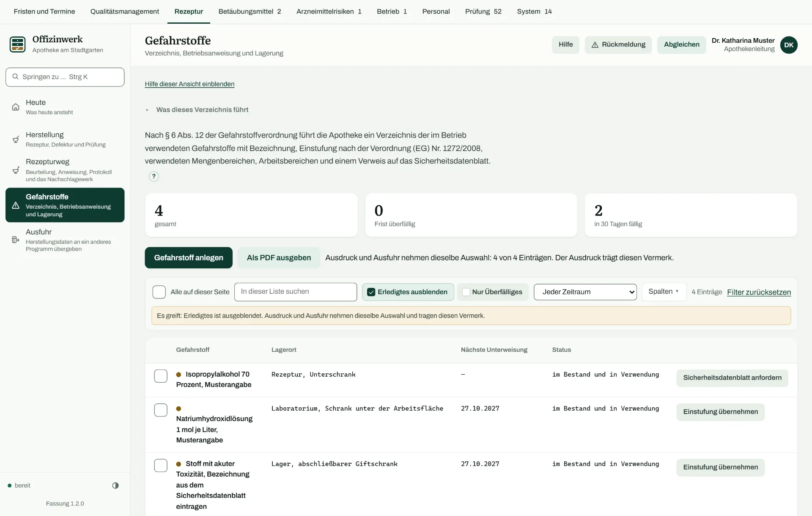The width and height of the screenshot is (812, 516).
Task: Toggle the contrast theme icon
Action: click(115, 486)
